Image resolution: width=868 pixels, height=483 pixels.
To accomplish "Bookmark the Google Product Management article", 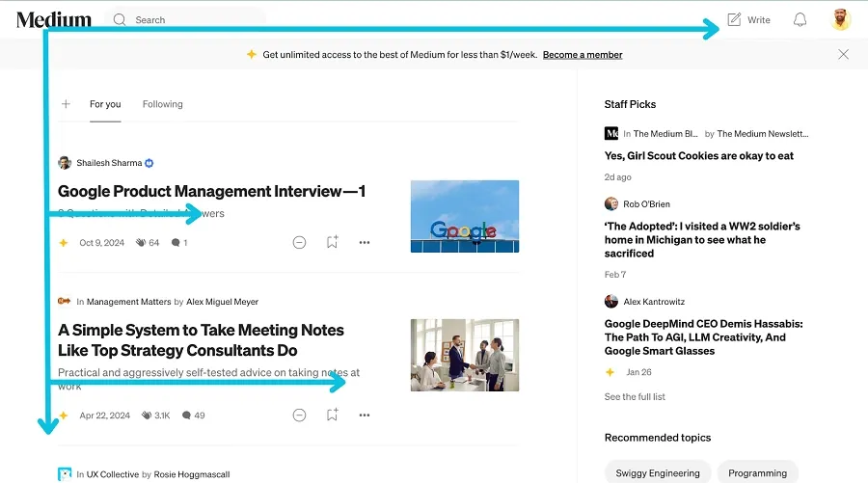I will point(332,242).
